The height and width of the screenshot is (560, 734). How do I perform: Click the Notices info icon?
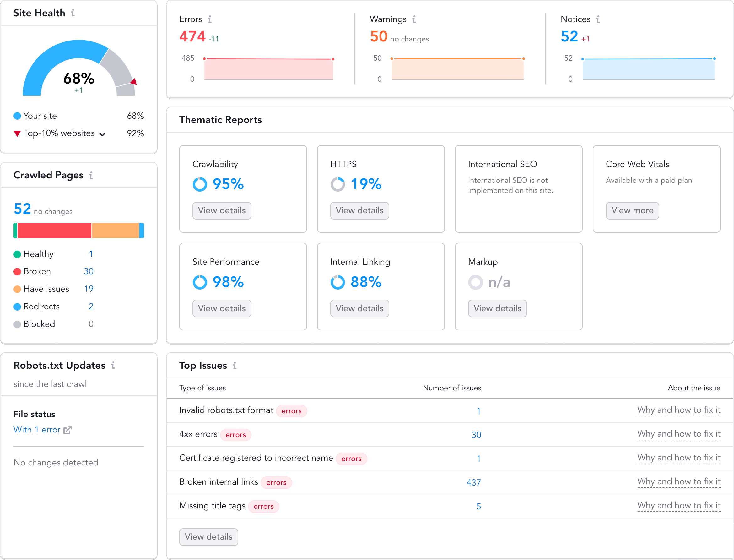[598, 19]
